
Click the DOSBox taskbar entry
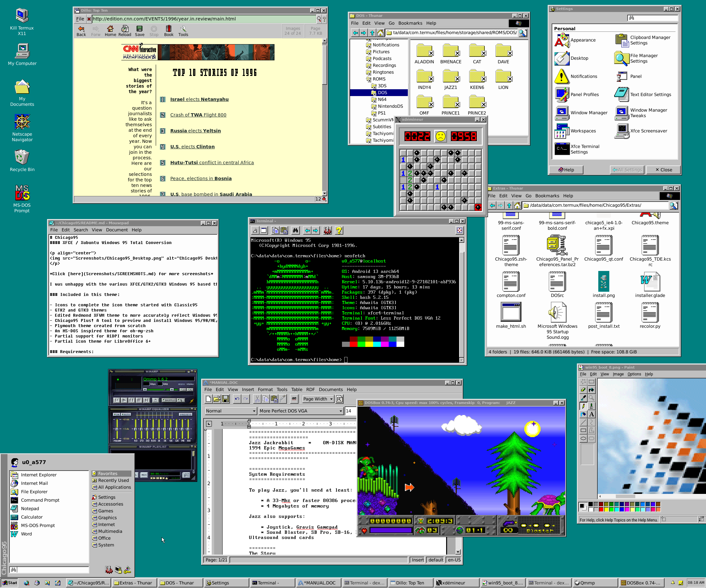pyautogui.click(x=641, y=583)
